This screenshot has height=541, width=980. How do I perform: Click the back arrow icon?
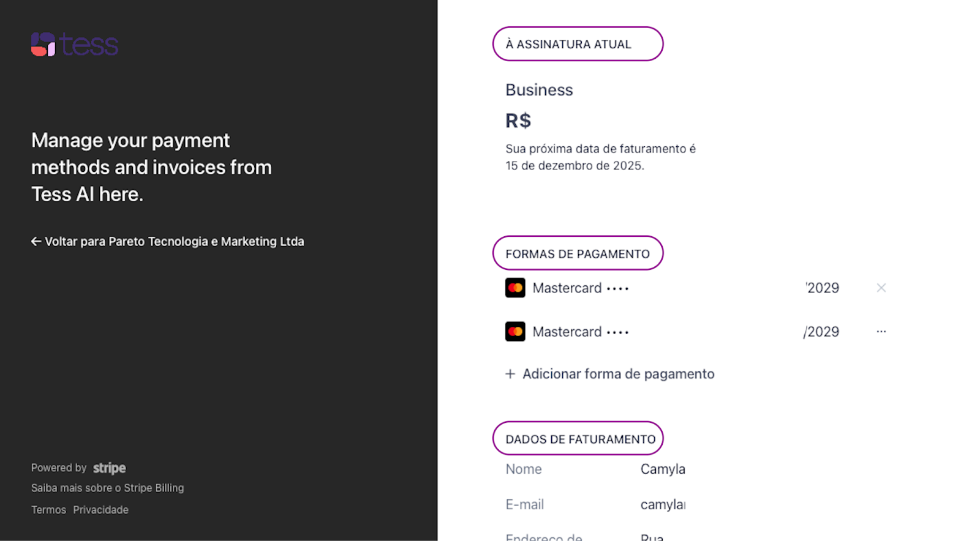tap(36, 242)
